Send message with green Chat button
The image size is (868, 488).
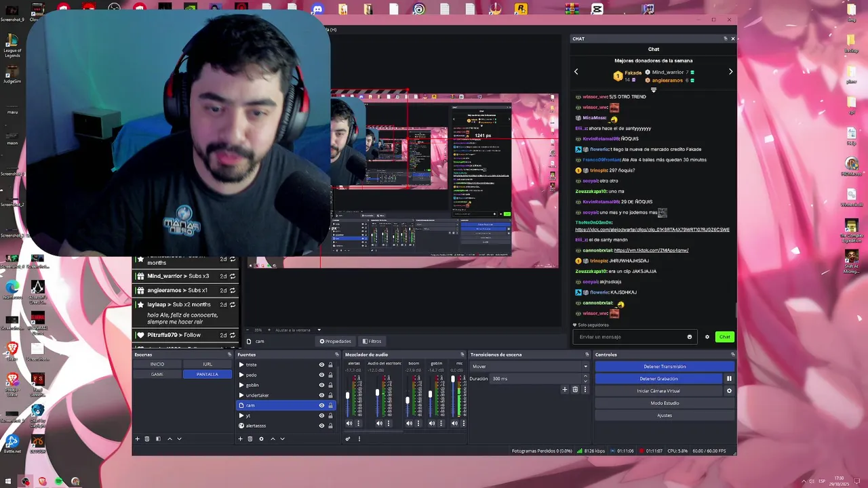[724, 337]
